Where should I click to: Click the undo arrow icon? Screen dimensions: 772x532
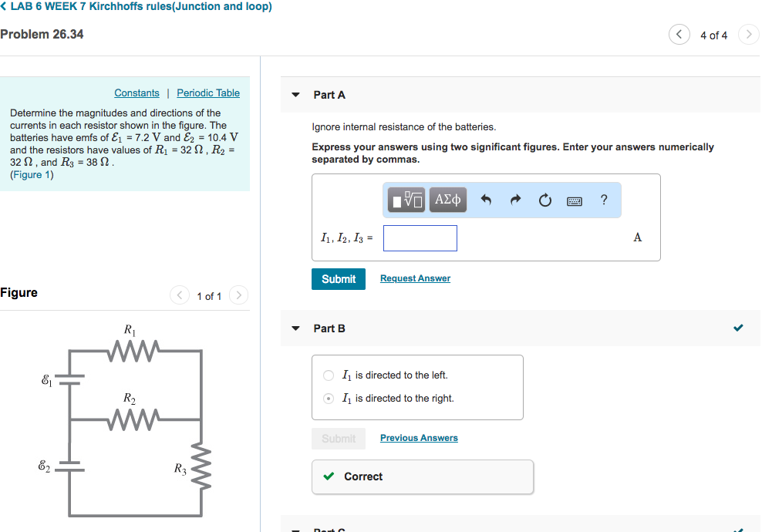pos(486,200)
